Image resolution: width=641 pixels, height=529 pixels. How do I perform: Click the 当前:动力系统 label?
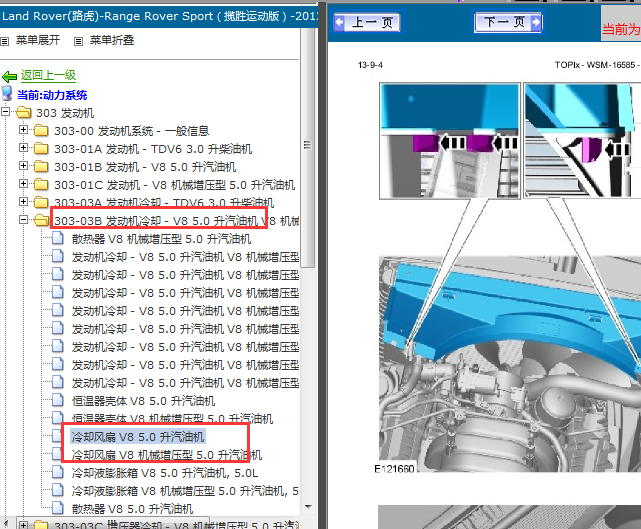(x=52, y=95)
